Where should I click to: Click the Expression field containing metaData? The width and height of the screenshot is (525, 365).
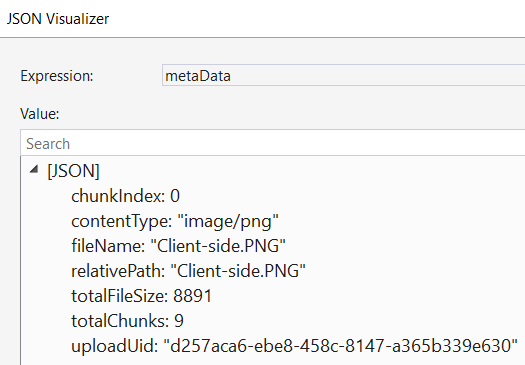(x=344, y=76)
